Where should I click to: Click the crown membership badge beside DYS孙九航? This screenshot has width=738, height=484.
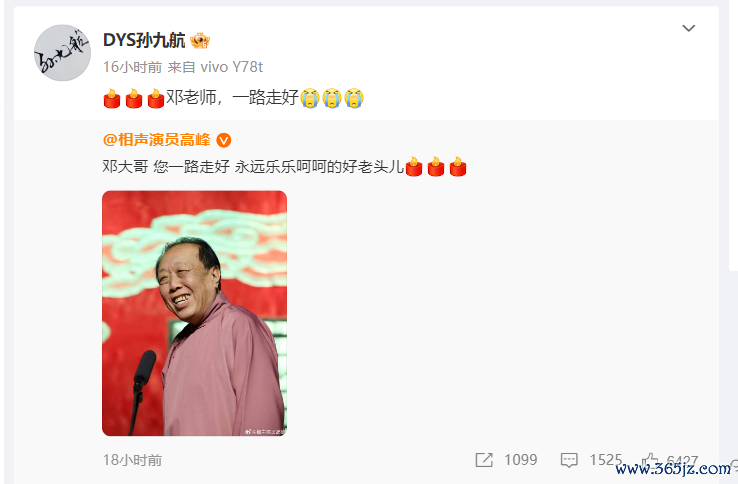(200, 41)
